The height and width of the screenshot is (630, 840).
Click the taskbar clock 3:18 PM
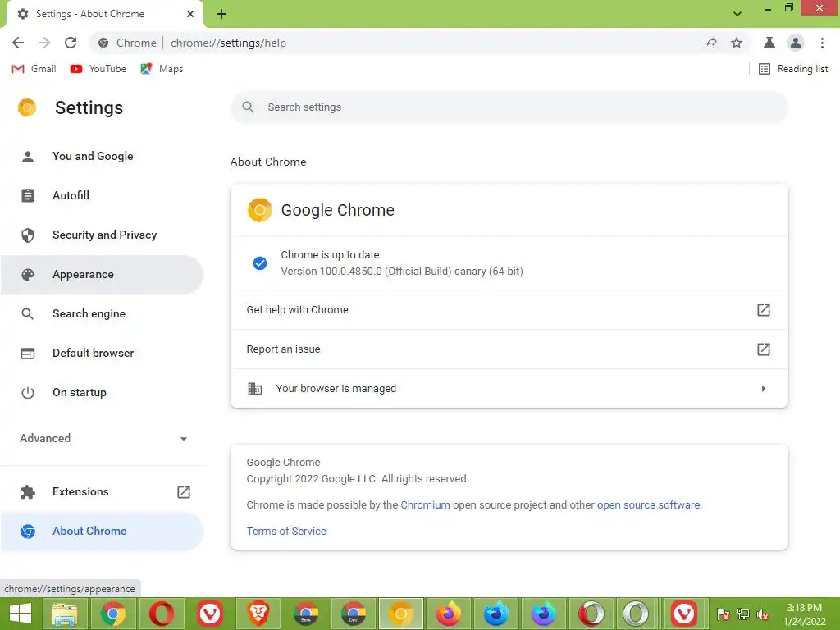pyautogui.click(x=804, y=614)
